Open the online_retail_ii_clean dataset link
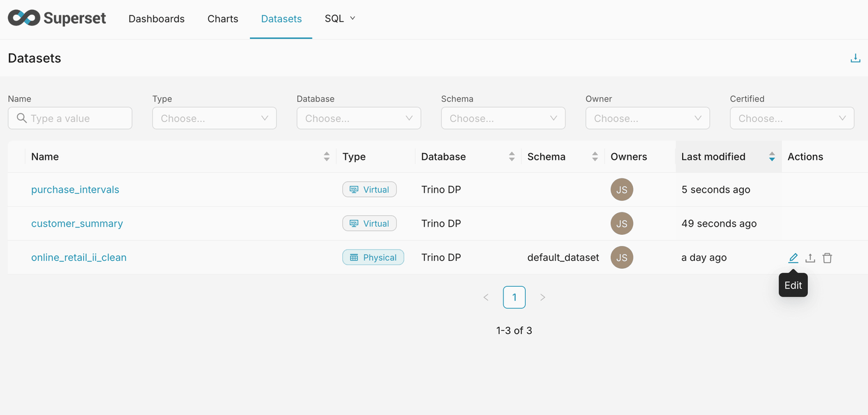868x415 pixels. pos(79,258)
